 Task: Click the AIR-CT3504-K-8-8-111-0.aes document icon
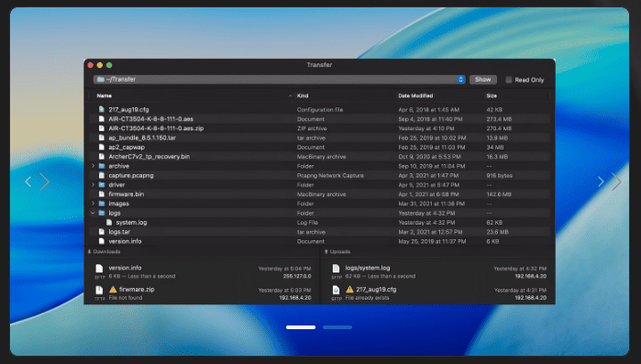click(102, 119)
